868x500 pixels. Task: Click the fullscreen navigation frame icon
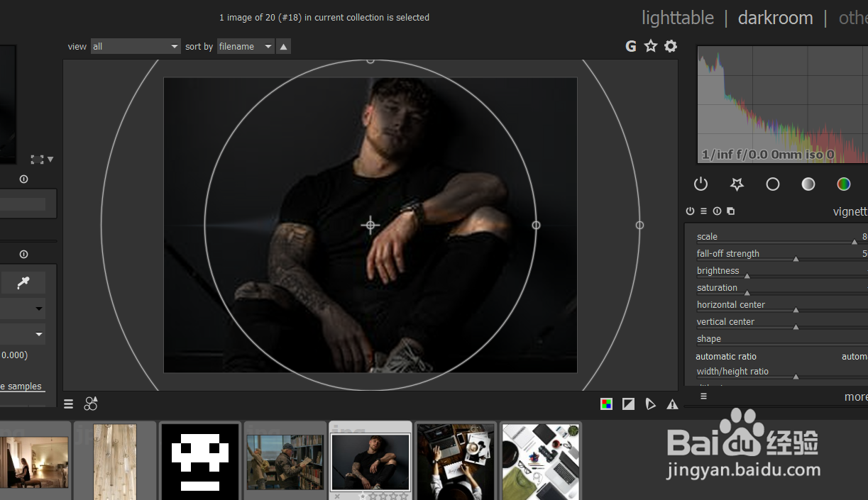coord(37,160)
